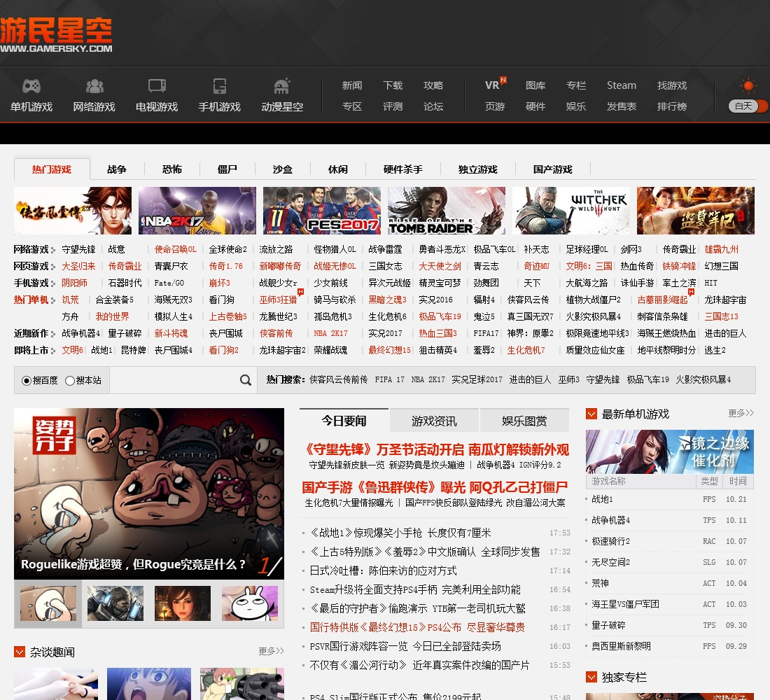Open the Tomb Raider game banner
This screenshot has width=770, height=700.
click(x=447, y=211)
